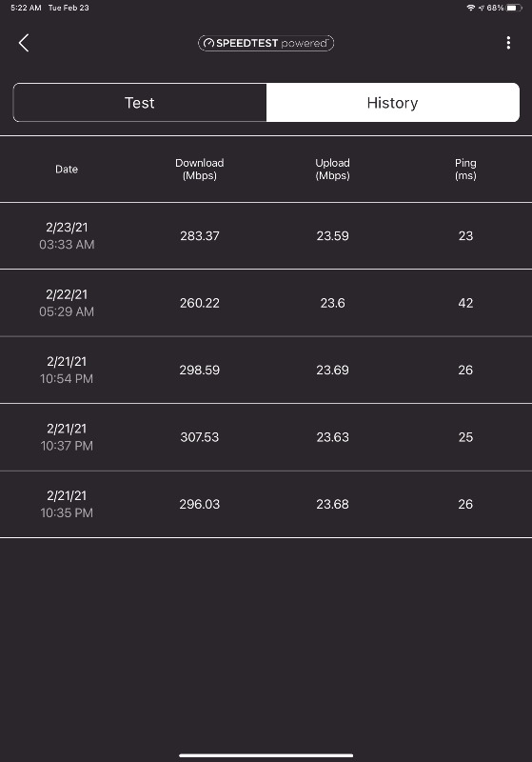Tap the 5:22 AM status clock
This screenshot has width=532, height=762.
point(26,8)
